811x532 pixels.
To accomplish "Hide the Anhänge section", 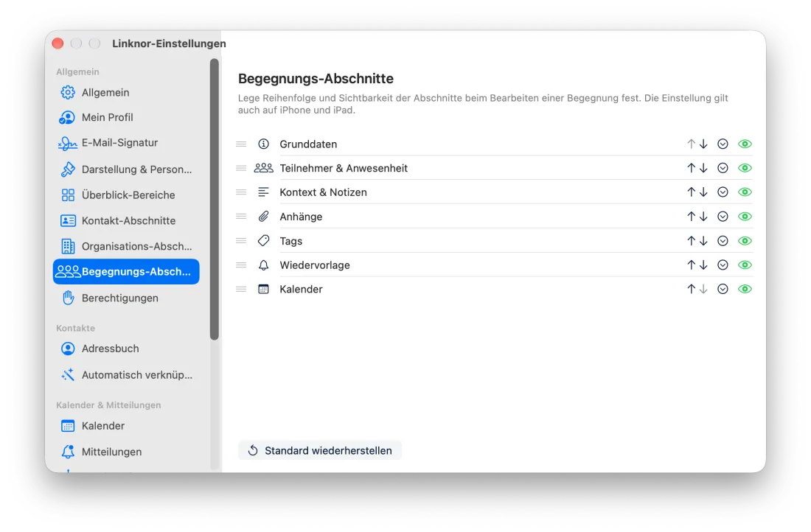I will click(x=745, y=217).
